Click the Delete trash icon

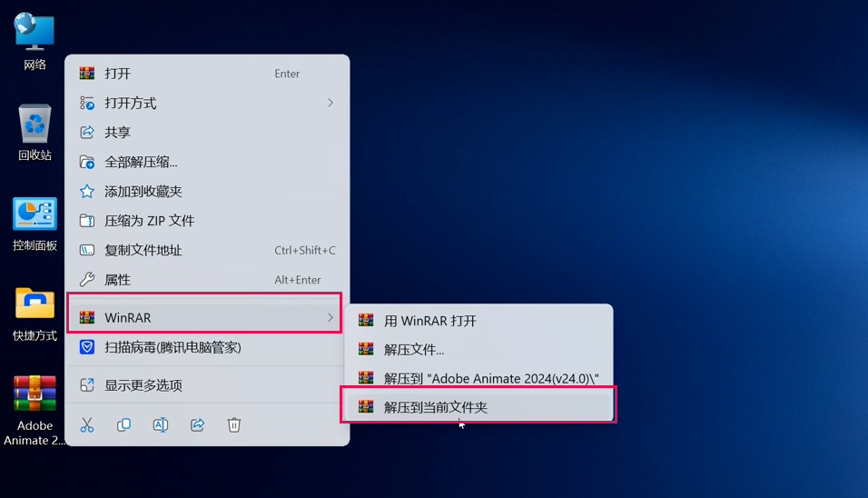(x=233, y=424)
